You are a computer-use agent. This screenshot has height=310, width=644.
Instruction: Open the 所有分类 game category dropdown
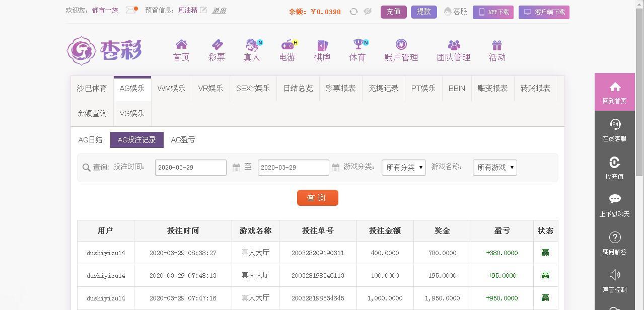(x=403, y=168)
